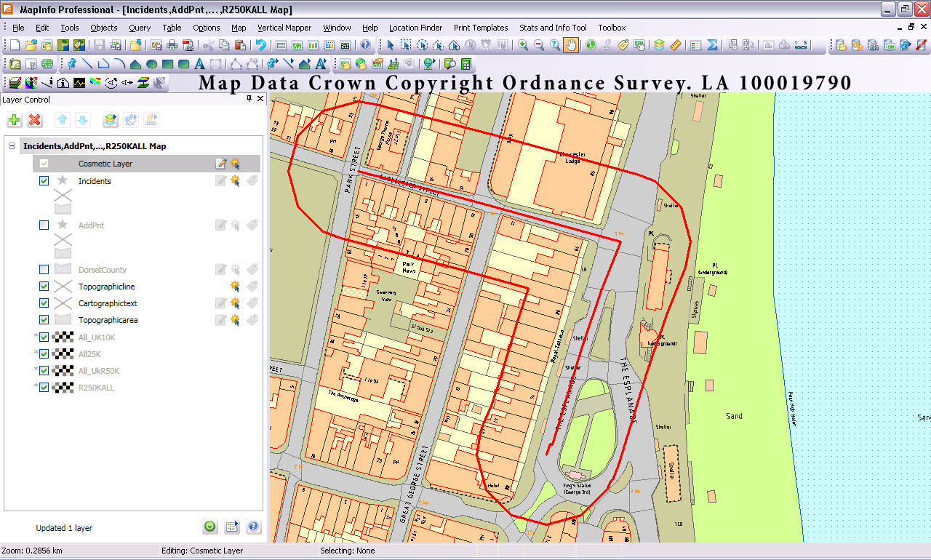
Task: Select the Topographicarea layer name
Action: tap(108, 320)
